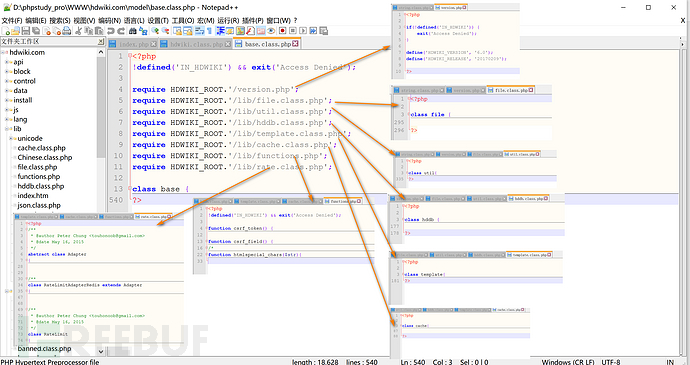The width and height of the screenshot is (690, 365).
Task: Toggle word wrap toolbar button
Action: click(199, 31)
